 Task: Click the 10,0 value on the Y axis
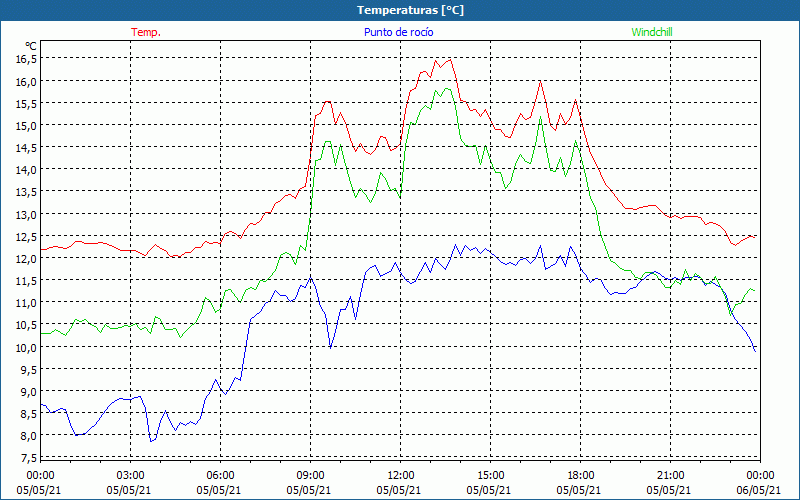tap(27, 347)
